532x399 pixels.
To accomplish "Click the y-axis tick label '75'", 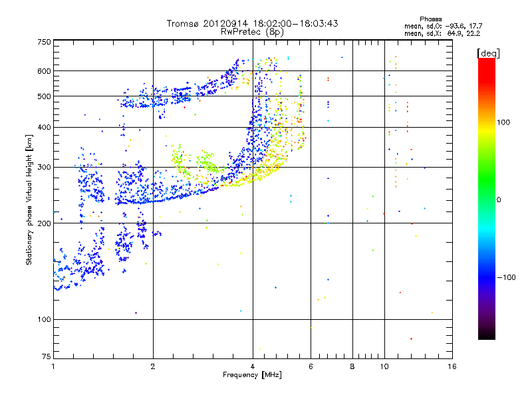I will click(47, 356).
